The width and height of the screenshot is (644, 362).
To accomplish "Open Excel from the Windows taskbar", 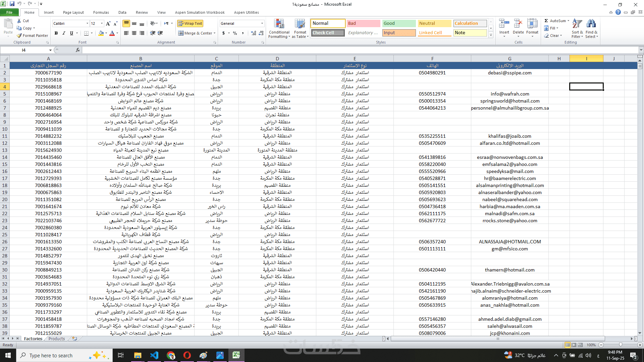I will (236, 355).
